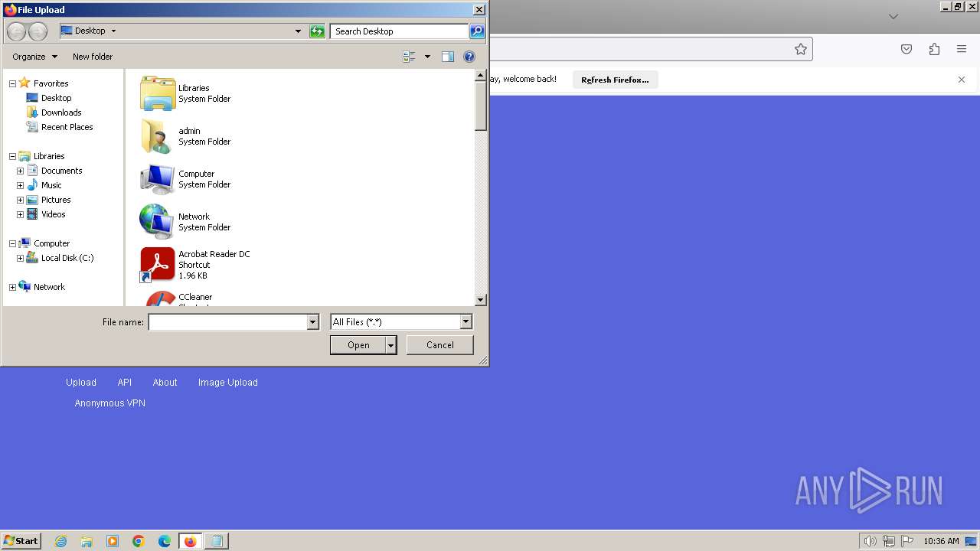Open Microsoft Edge from taskbar

pos(165,541)
